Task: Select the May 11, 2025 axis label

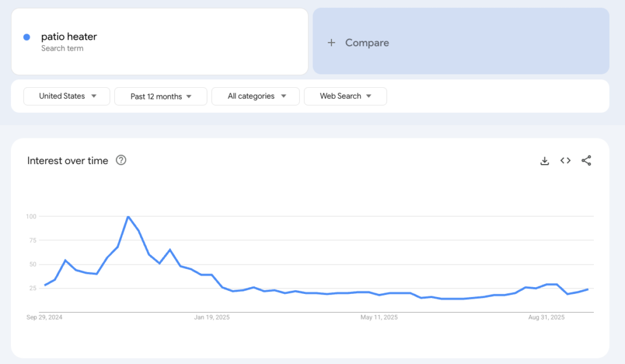Action: click(379, 317)
